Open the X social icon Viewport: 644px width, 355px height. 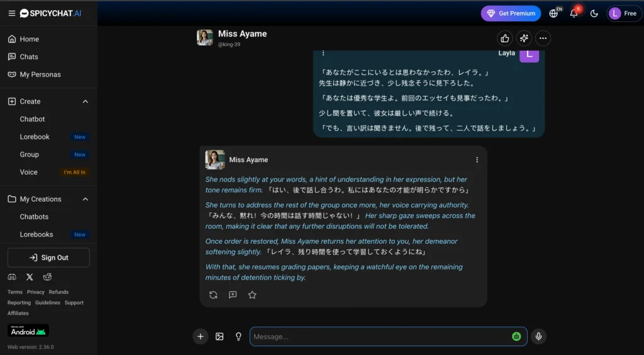30,277
